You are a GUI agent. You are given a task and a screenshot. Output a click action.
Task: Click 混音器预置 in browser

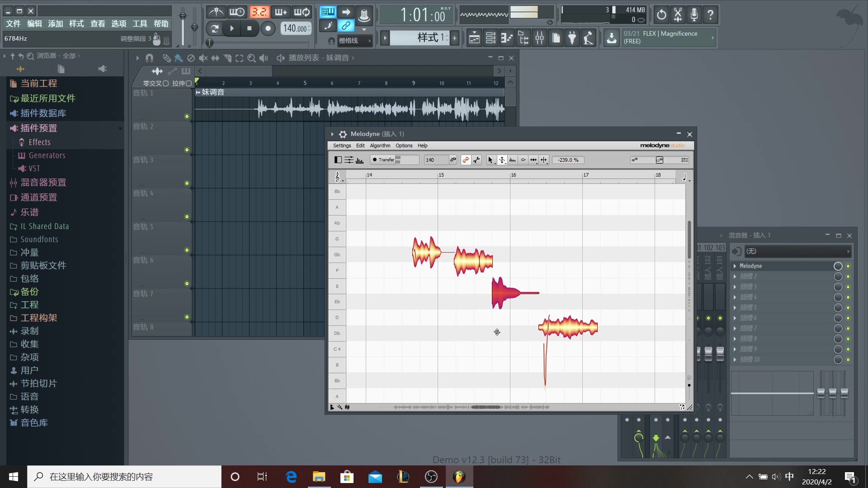click(x=43, y=183)
